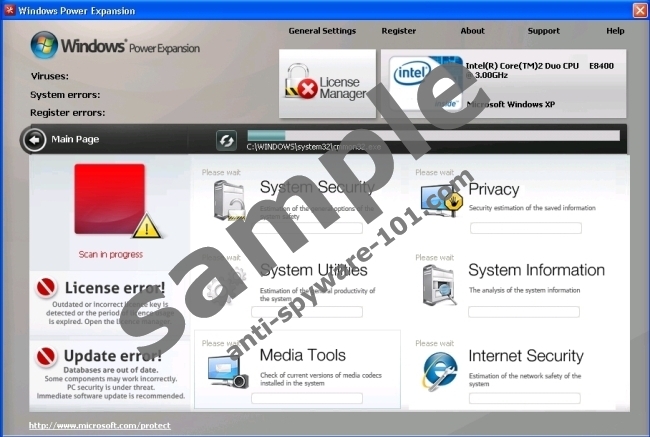
Task: Click the refresh scan icon
Action: coord(226,140)
